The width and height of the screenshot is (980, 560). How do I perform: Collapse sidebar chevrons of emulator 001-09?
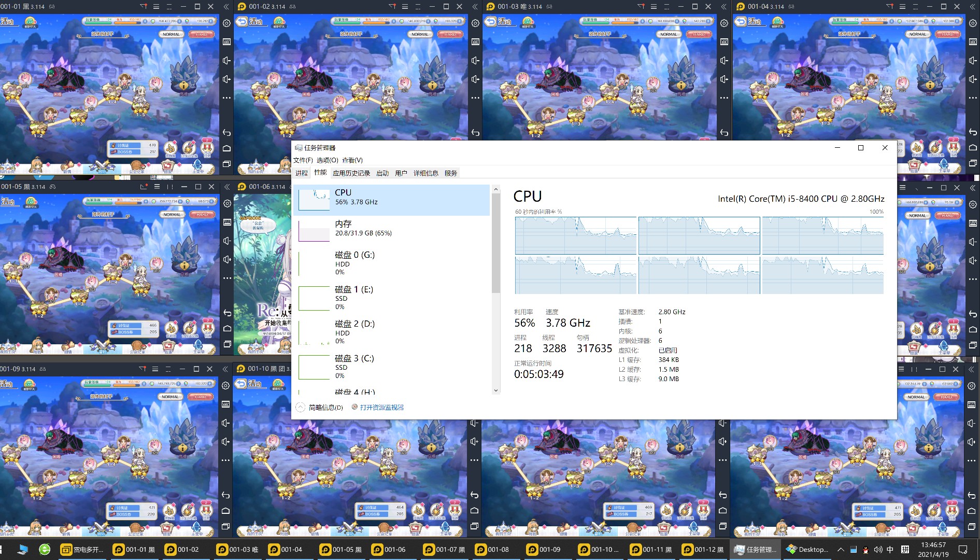coord(225,369)
